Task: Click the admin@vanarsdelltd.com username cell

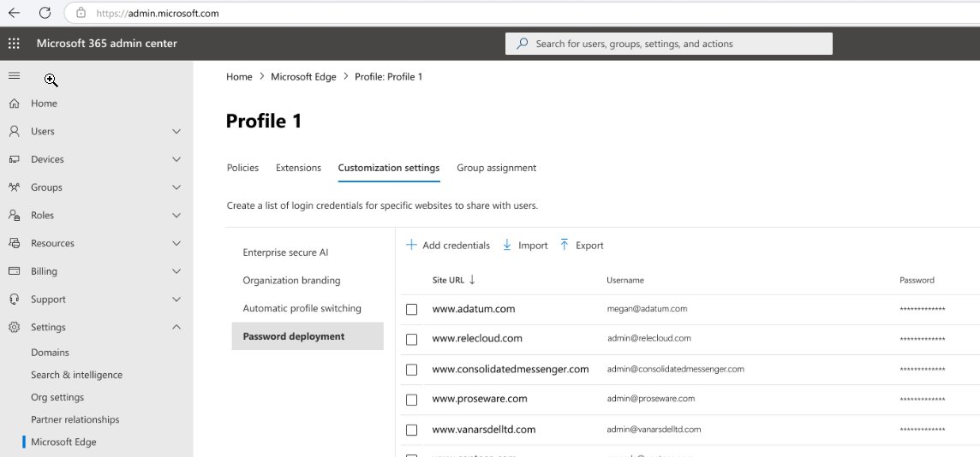Action: point(654,430)
